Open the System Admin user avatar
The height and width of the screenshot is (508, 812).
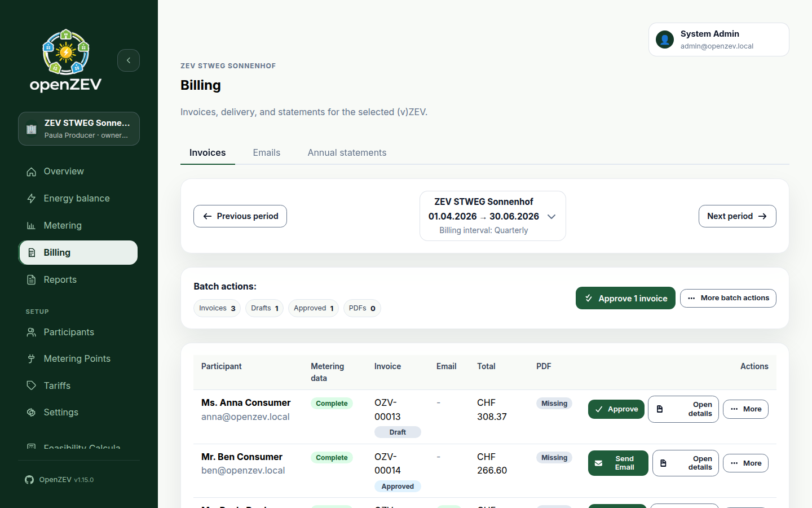[x=665, y=40]
